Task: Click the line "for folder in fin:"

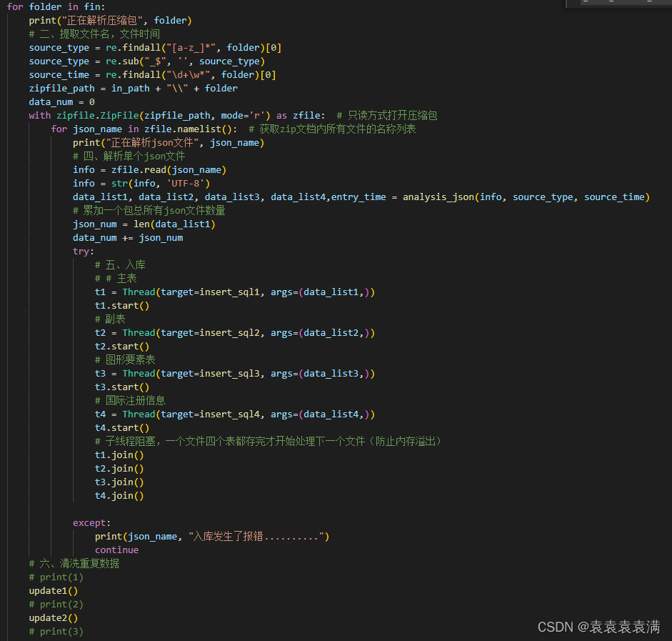Action: pyautogui.click(x=56, y=7)
